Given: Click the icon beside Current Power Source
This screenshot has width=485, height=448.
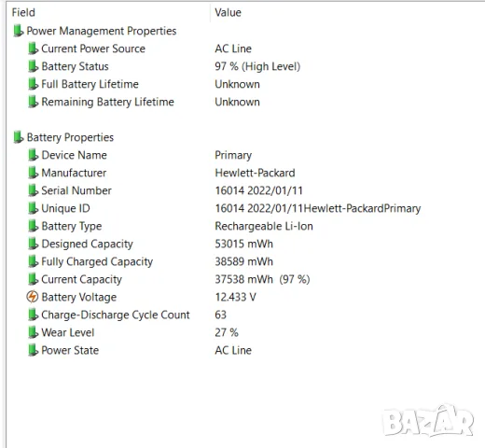Looking at the screenshot, I should [33, 49].
